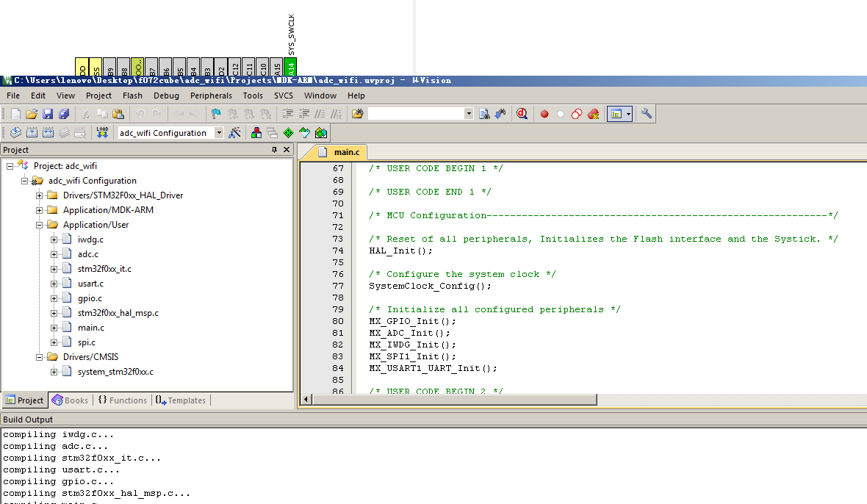Open Manage Project Items cubes icon
Viewport: 867px width, 504px height.
(256, 133)
